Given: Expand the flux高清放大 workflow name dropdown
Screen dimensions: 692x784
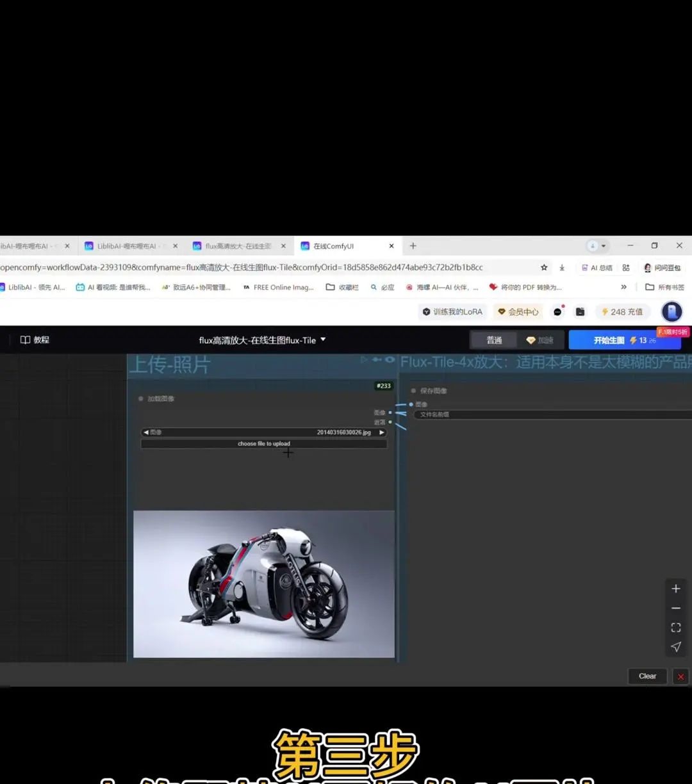Looking at the screenshot, I should [323, 339].
